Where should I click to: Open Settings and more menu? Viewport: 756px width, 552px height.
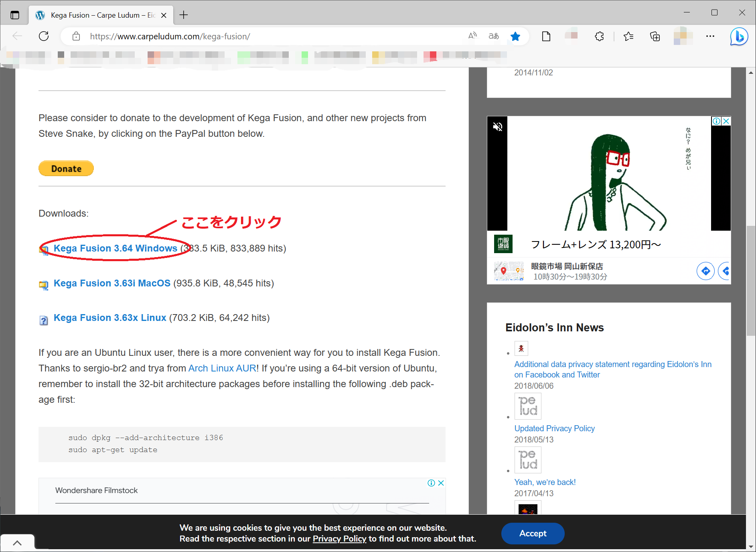(x=710, y=36)
